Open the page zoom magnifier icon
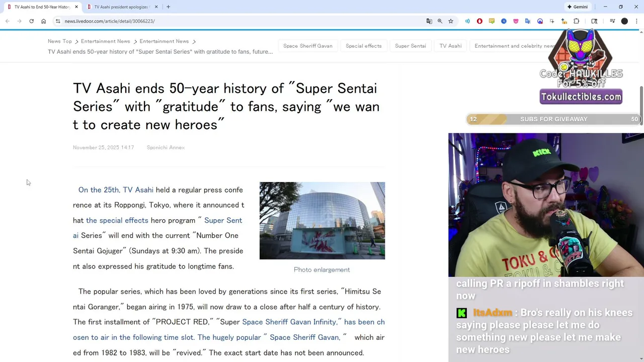 click(440, 21)
